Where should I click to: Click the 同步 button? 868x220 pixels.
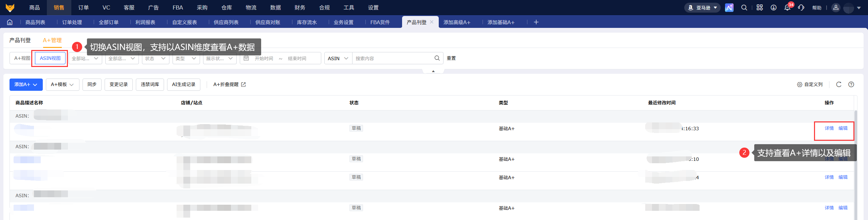coord(92,84)
